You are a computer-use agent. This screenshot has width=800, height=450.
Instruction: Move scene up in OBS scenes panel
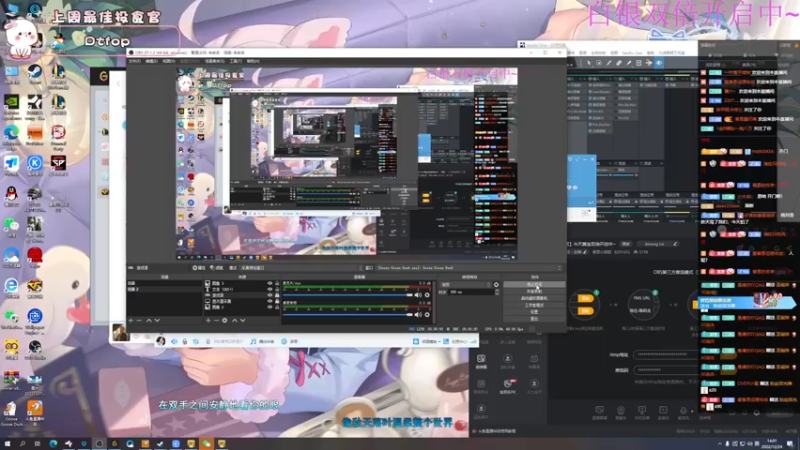pyautogui.click(x=149, y=320)
